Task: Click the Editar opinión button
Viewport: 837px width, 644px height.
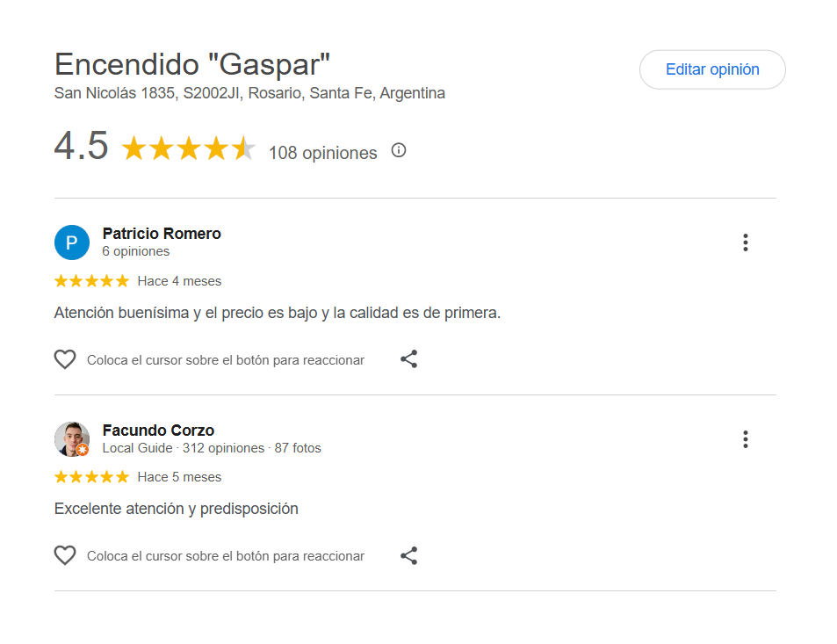Action: pyautogui.click(x=712, y=69)
